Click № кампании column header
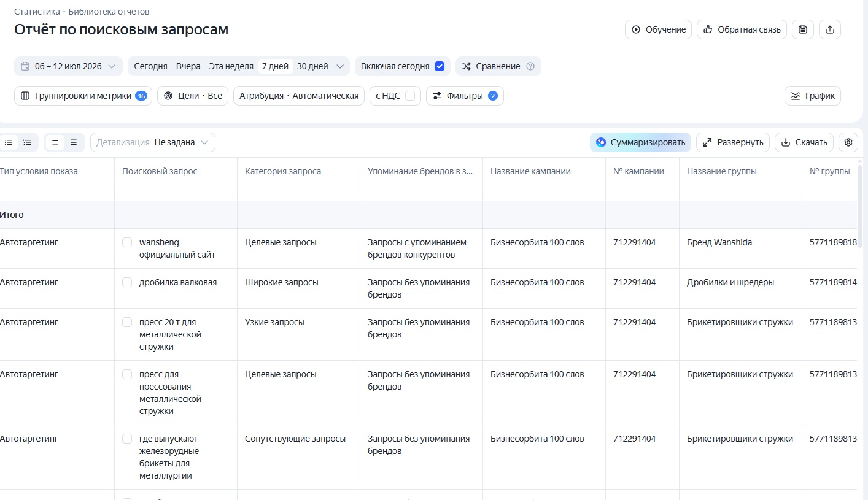The height and width of the screenshot is (500, 868). pyautogui.click(x=638, y=171)
